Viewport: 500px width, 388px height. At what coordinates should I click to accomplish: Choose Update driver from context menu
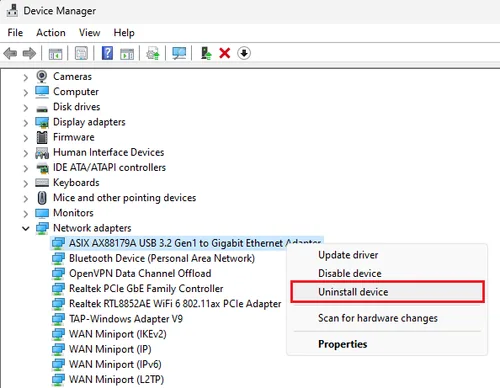[387, 255]
